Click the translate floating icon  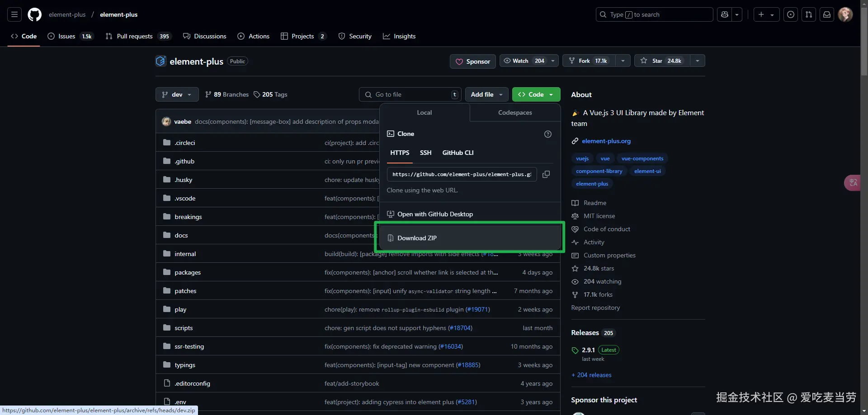[853, 182]
